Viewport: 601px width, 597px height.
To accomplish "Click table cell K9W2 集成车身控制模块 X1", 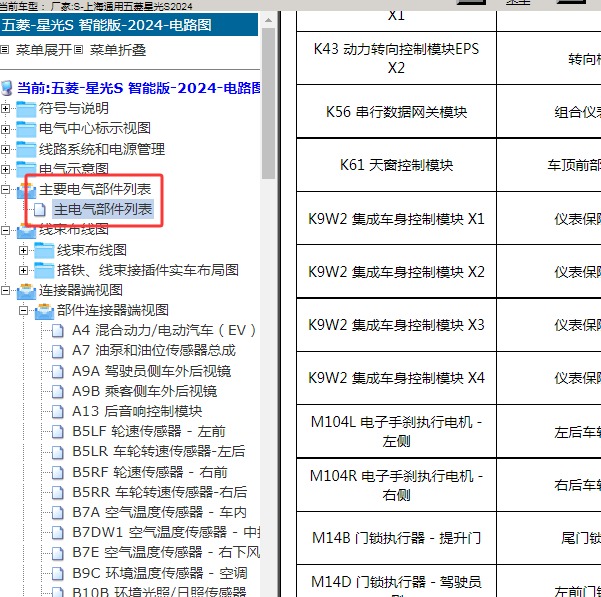I will click(x=396, y=218).
